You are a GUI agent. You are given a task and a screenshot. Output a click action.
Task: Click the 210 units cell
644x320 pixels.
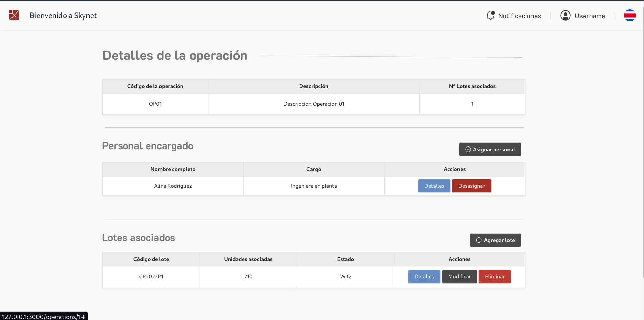click(248, 277)
